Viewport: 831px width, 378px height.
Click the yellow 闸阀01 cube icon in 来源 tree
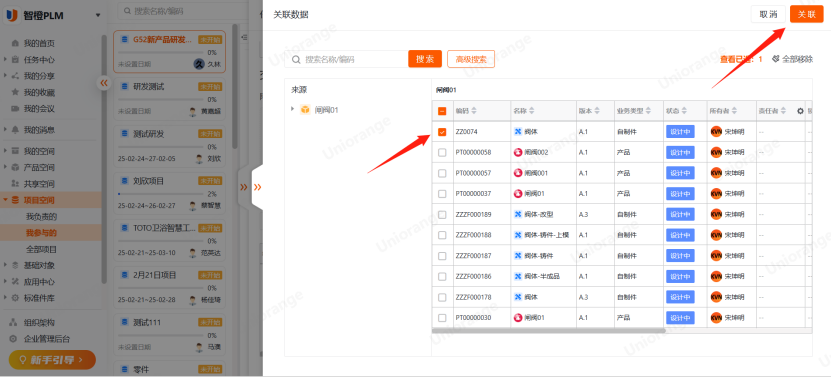tap(305, 109)
